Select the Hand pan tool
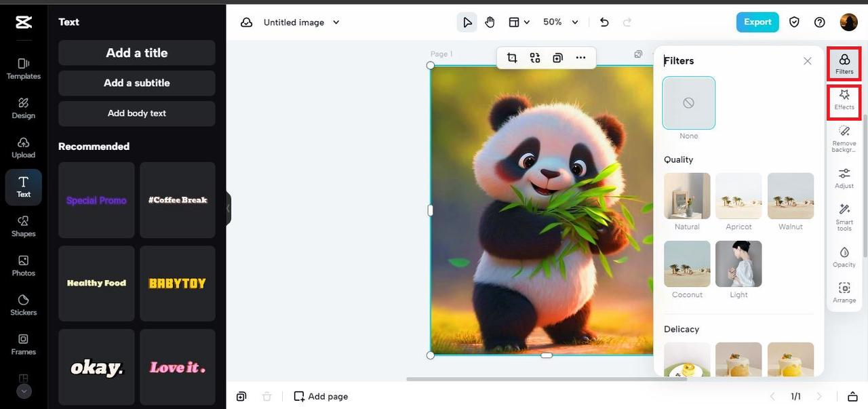 click(x=490, y=22)
